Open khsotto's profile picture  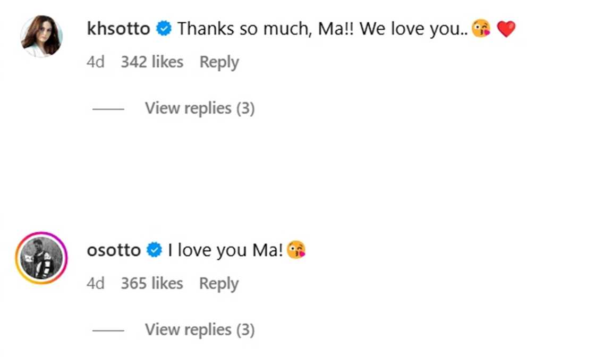41,36
